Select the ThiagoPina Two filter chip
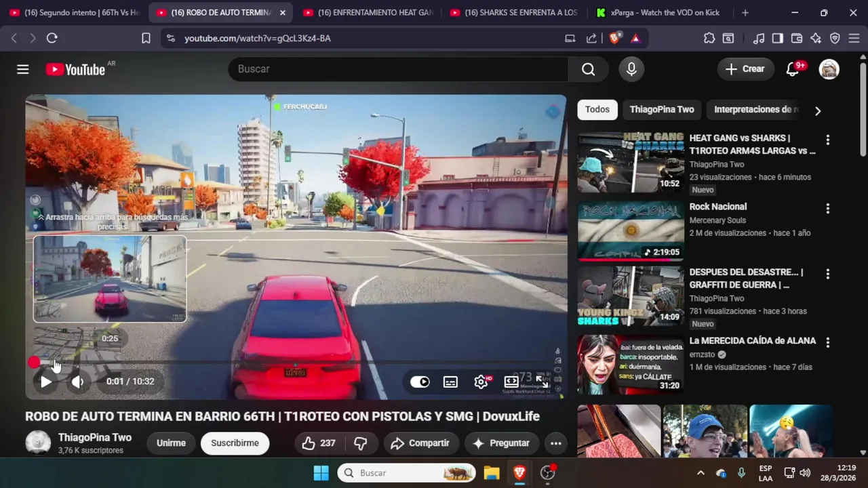Screen dimensions: 868x488 662,109
